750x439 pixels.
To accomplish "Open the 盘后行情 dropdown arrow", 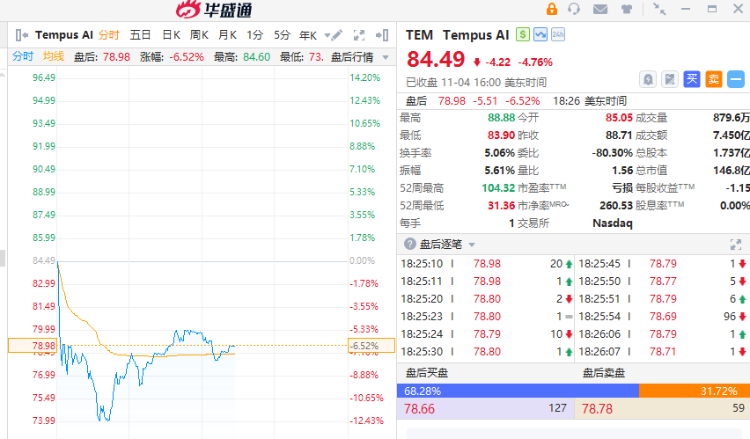I will tap(386, 57).
